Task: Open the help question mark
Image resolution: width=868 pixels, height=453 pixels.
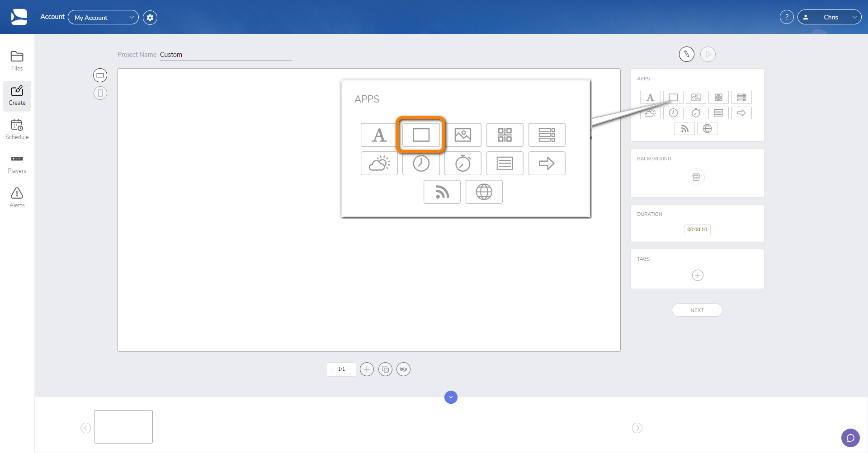Action: pos(787,17)
